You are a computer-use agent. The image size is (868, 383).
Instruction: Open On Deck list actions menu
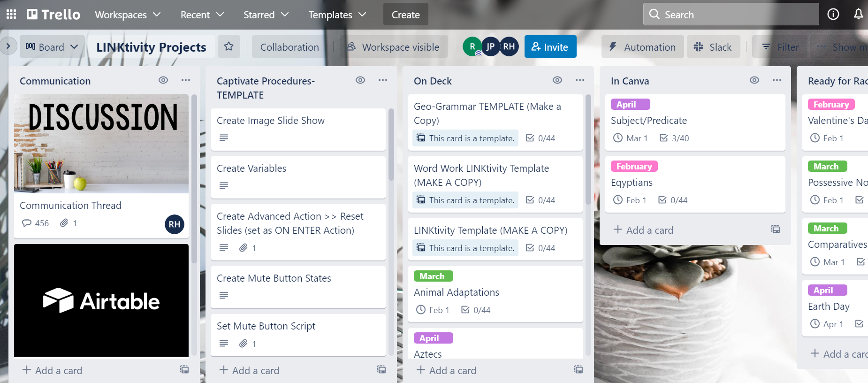coord(580,80)
